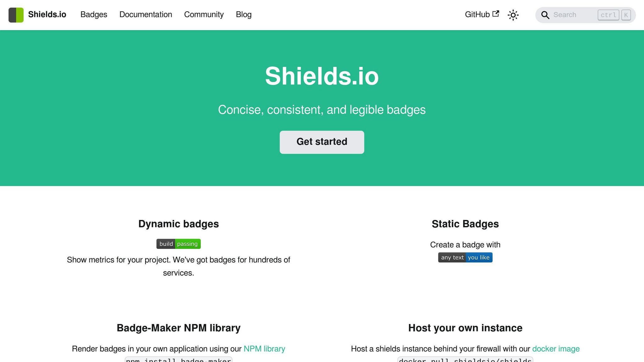Open the Badges page from navigation
This screenshot has width=644, height=362.
pos(93,15)
